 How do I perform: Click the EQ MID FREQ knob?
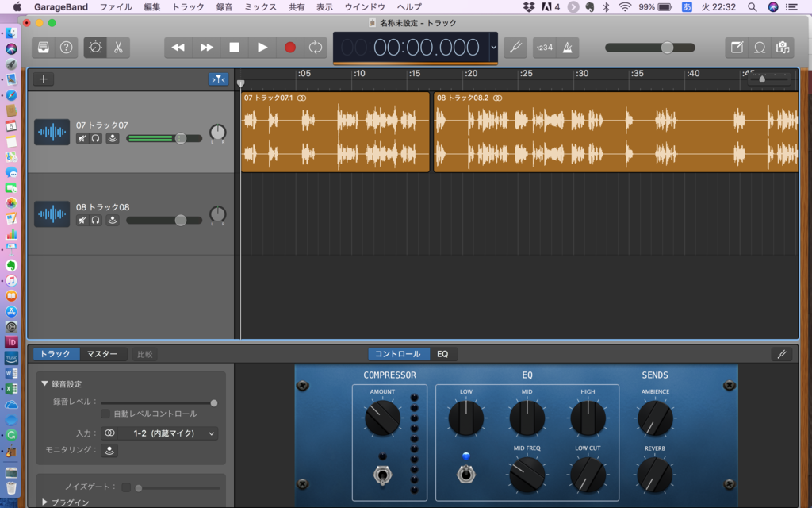(527, 475)
